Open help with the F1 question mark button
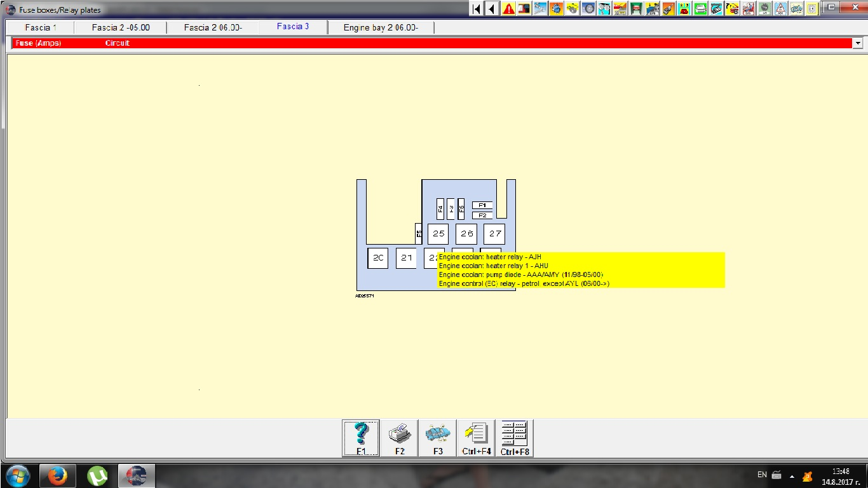 pyautogui.click(x=361, y=438)
